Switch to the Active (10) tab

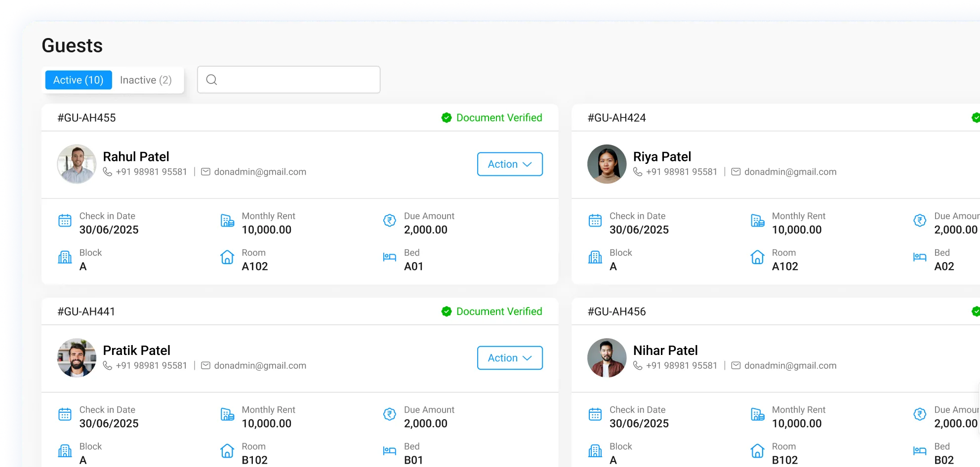(x=79, y=80)
